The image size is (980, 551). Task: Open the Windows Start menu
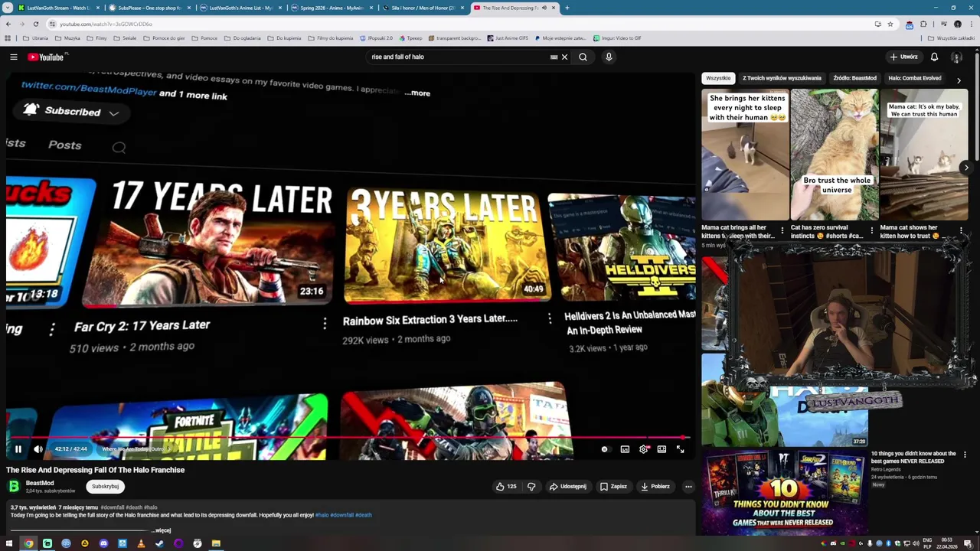[x=10, y=543]
